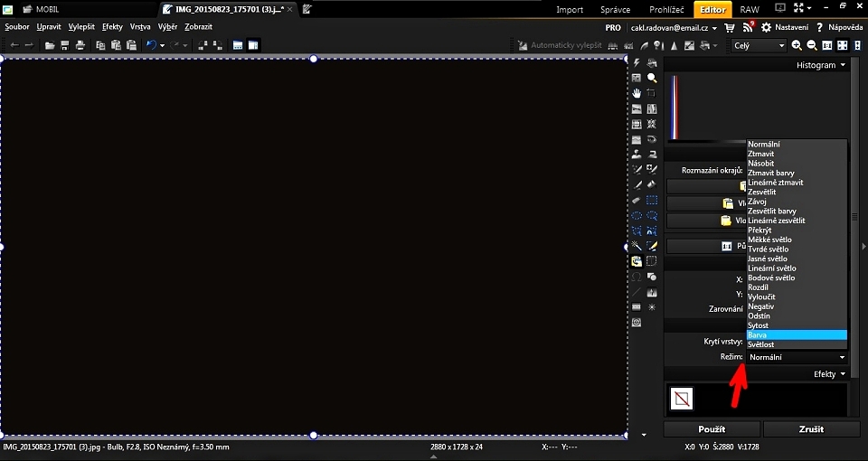Open the Celý zoom level dropdown

(x=759, y=45)
